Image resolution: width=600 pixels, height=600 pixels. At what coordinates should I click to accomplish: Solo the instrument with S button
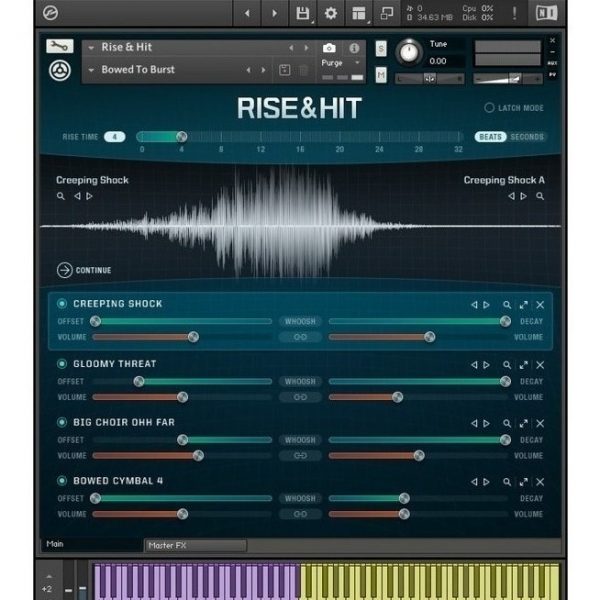[x=381, y=49]
